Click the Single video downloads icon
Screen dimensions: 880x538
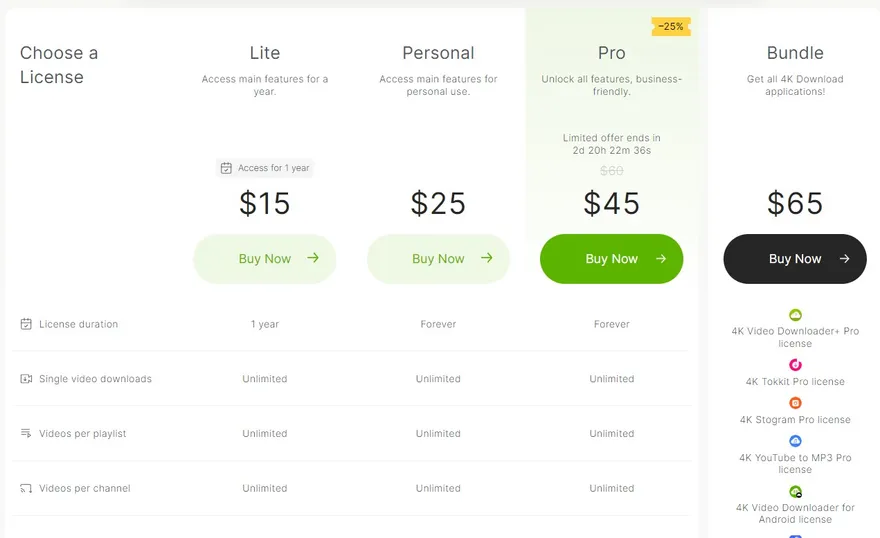(26, 379)
